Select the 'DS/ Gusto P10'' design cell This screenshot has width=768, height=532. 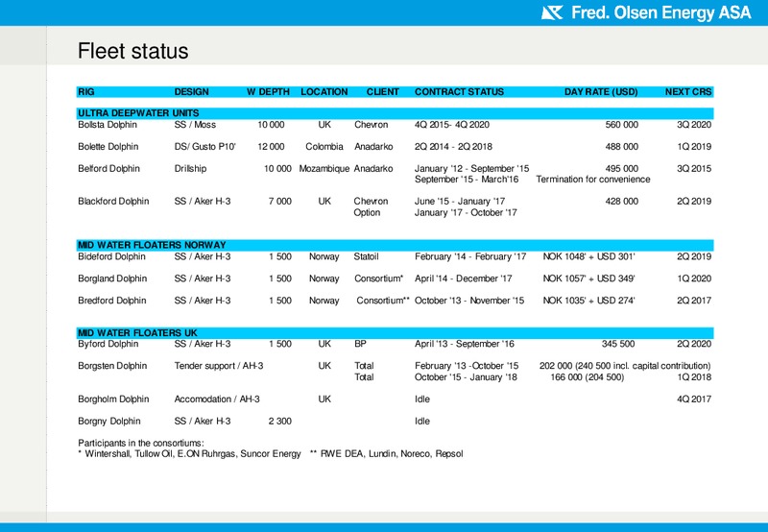click(205, 147)
